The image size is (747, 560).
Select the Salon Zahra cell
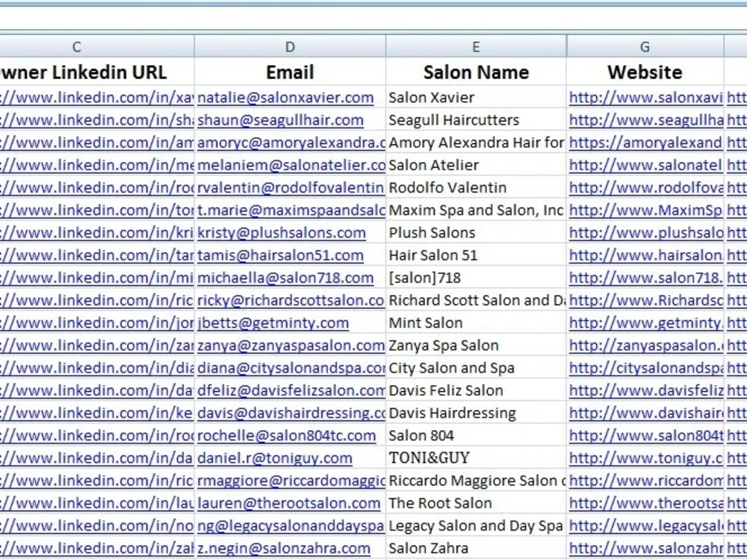tap(476, 548)
